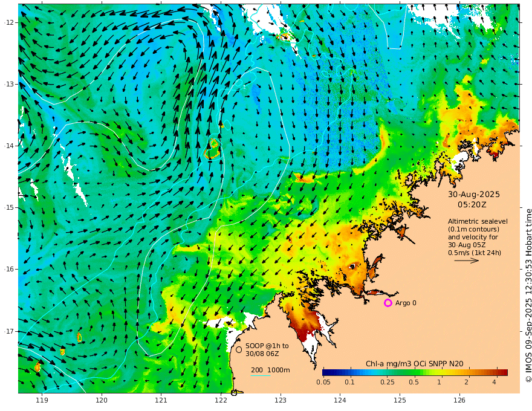Click the 'SOOP @1h to' text
This screenshot has width=532, height=411.
point(267,346)
